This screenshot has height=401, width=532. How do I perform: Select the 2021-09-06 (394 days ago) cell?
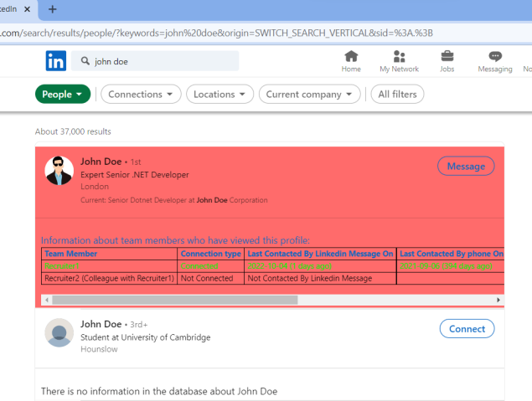[451, 266]
